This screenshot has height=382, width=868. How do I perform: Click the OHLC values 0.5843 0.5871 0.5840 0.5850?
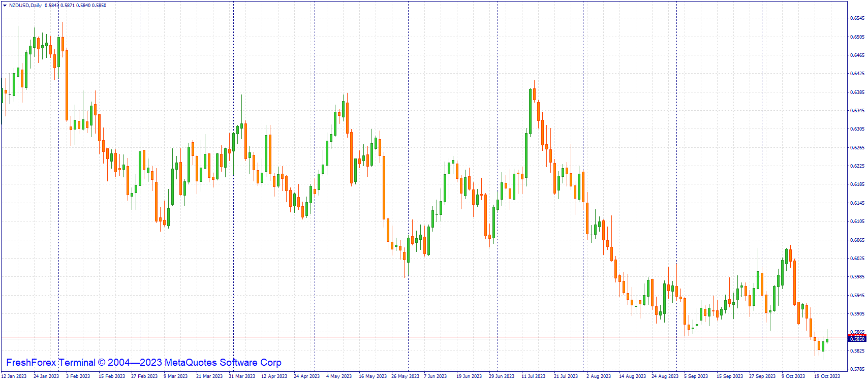pos(76,6)
